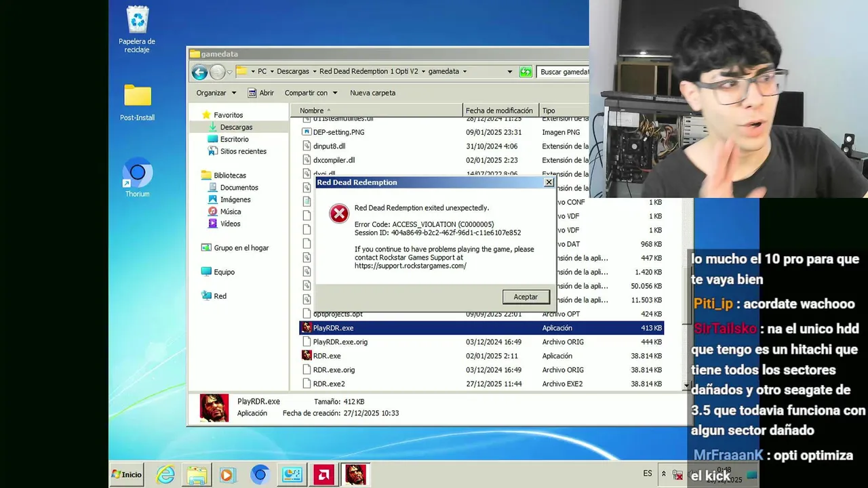
Task: Select the RDR.exe application file
Action: pyautogui.click(x=327, y=356)
